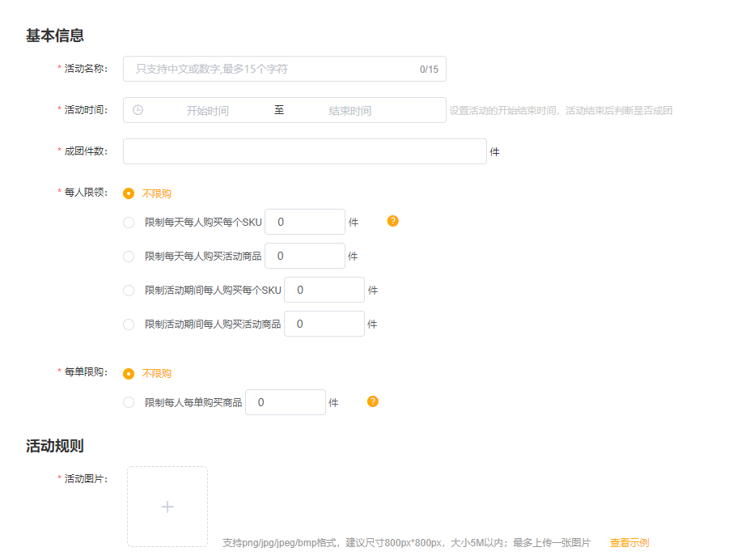Click quantity box for 限制每人每单购买商品
737x560 pixels.
(286, 402)
